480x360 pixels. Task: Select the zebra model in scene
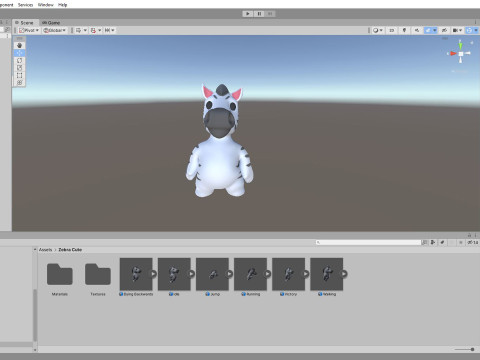220,142
